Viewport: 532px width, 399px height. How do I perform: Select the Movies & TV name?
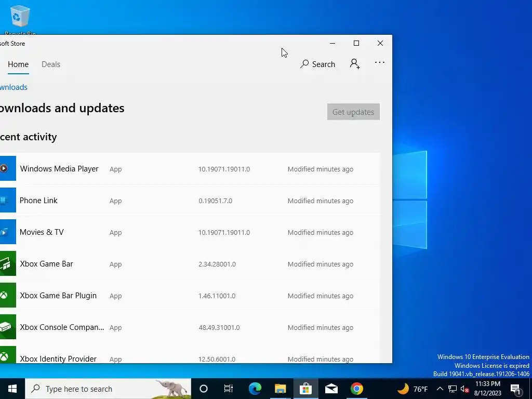tap(42, 232)
